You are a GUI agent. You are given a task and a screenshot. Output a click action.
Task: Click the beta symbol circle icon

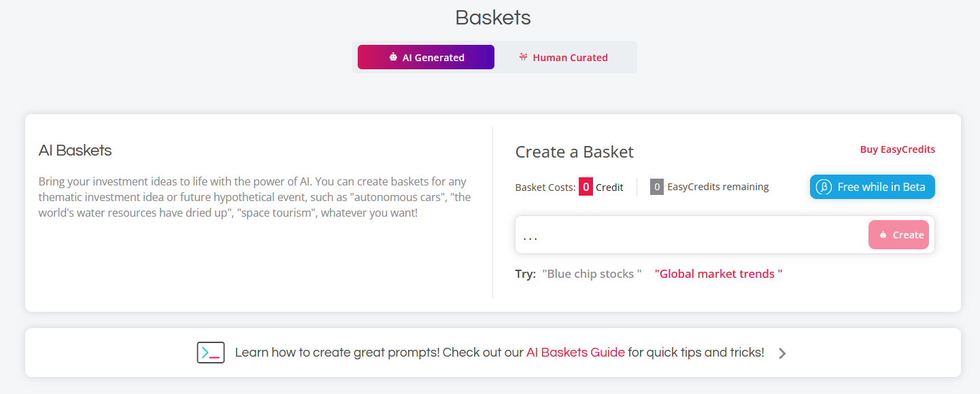(x=824, y=187)
